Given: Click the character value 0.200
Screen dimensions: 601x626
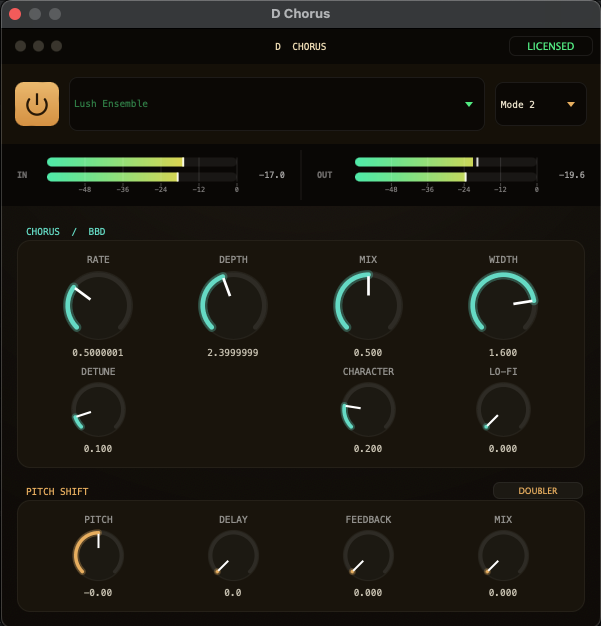Looking at the screenshot, I should (x=368, y=448).
